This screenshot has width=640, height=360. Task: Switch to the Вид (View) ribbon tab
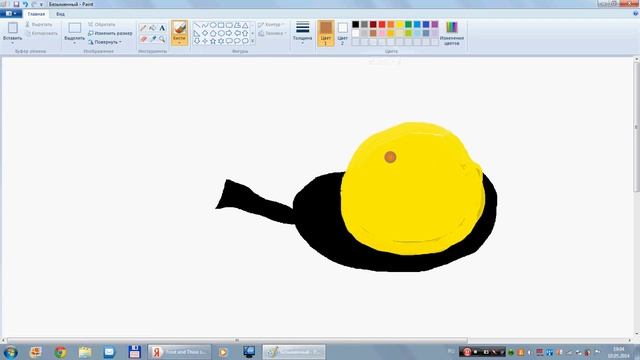click(60, 14)
